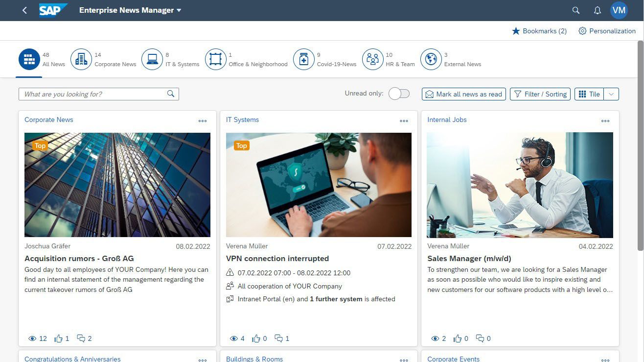
Task: Toggle the Unread only switch
Action: point(399,94)
